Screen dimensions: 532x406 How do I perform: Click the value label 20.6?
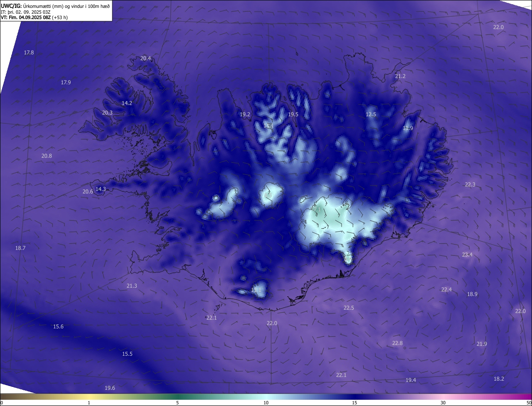(x=88, y=192)
